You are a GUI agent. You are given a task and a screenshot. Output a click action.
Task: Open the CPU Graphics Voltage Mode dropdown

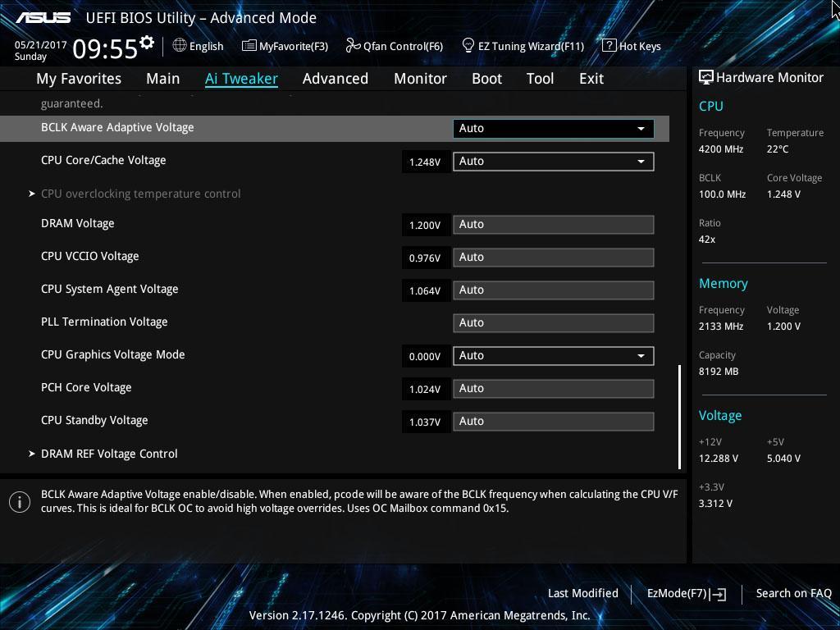[x=554, y=356]
